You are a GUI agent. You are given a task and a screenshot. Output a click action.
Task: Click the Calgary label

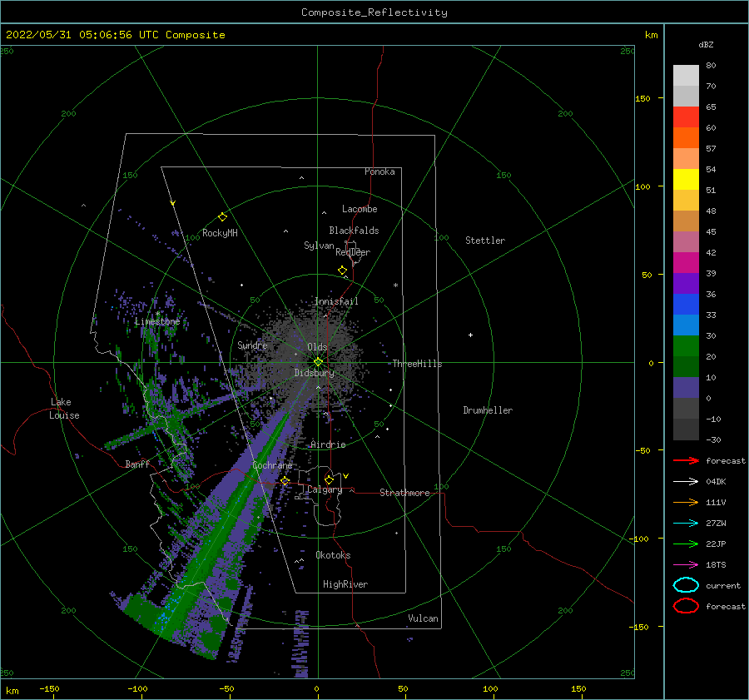(x=325, y=489)
